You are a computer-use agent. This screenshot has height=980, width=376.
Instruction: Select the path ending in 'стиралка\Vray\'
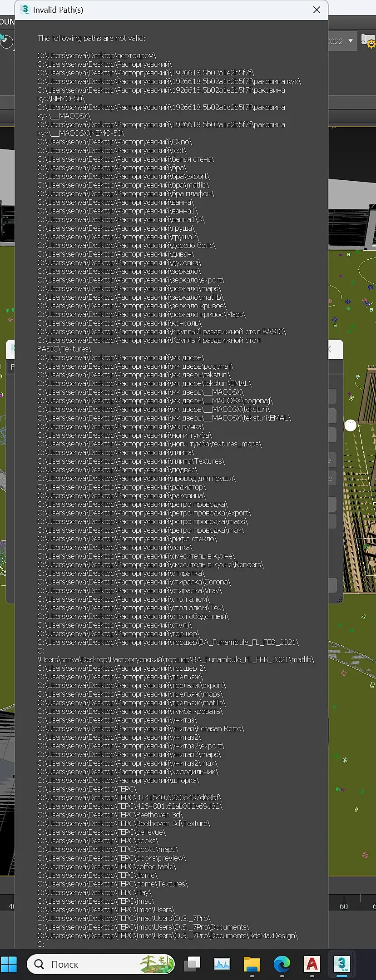coord(130,590)
